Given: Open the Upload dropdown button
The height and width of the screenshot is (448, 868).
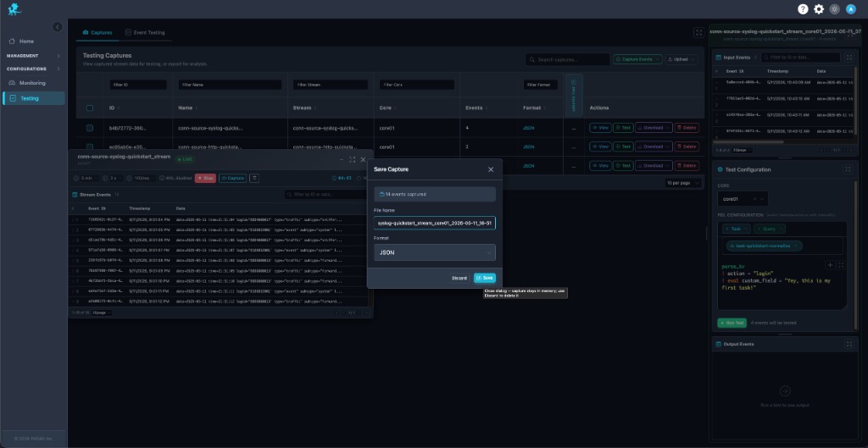Looking at the screenshot, I should pos(681,59).
